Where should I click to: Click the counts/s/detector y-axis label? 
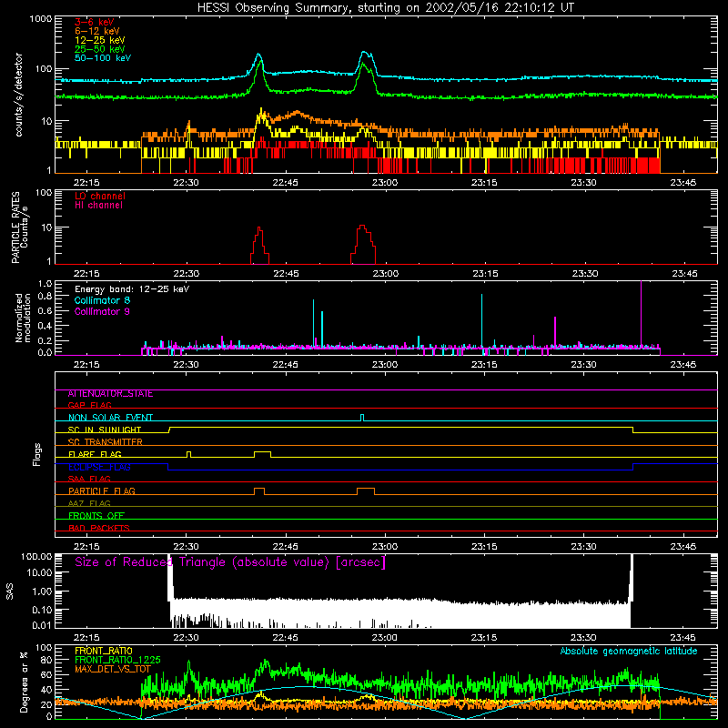pyautogui.click(x=18, y=95)
